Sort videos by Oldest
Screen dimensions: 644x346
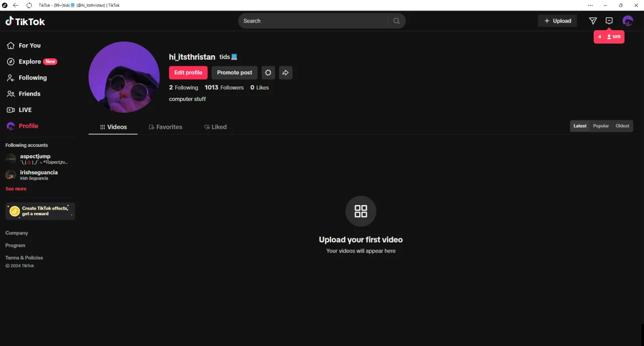622,126
